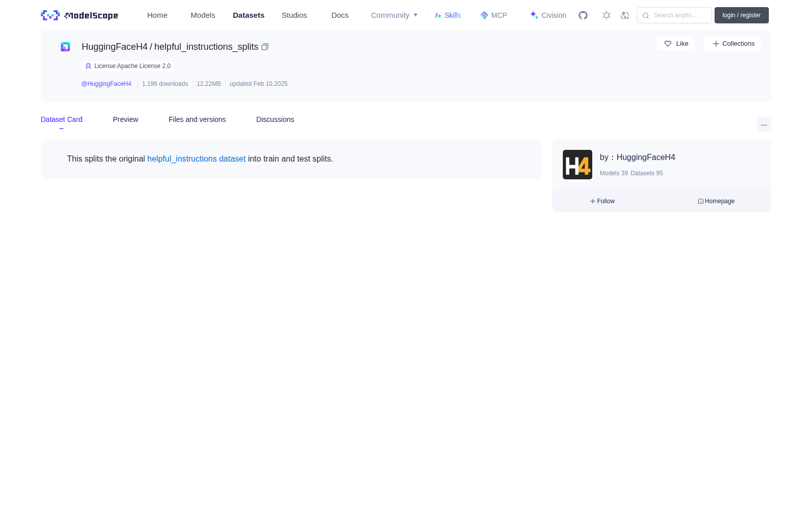
Task: Click the Skills nav item
Action: click(448, 15)
